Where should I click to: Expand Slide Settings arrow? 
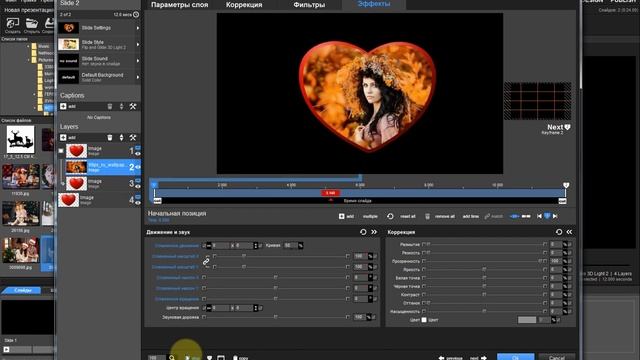pyautogui.click(x=138, y=28)
